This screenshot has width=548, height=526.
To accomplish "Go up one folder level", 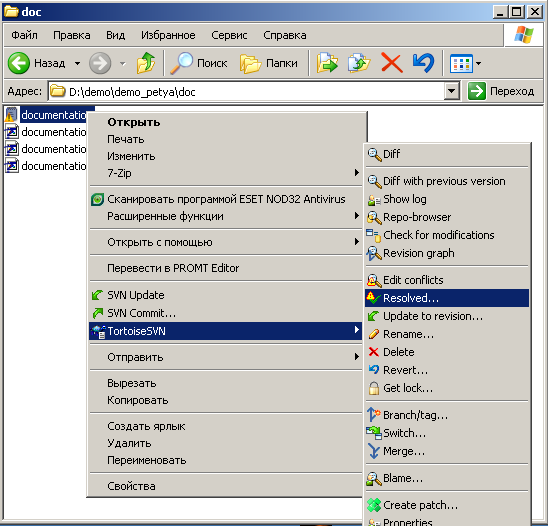I will click(146, 63).
